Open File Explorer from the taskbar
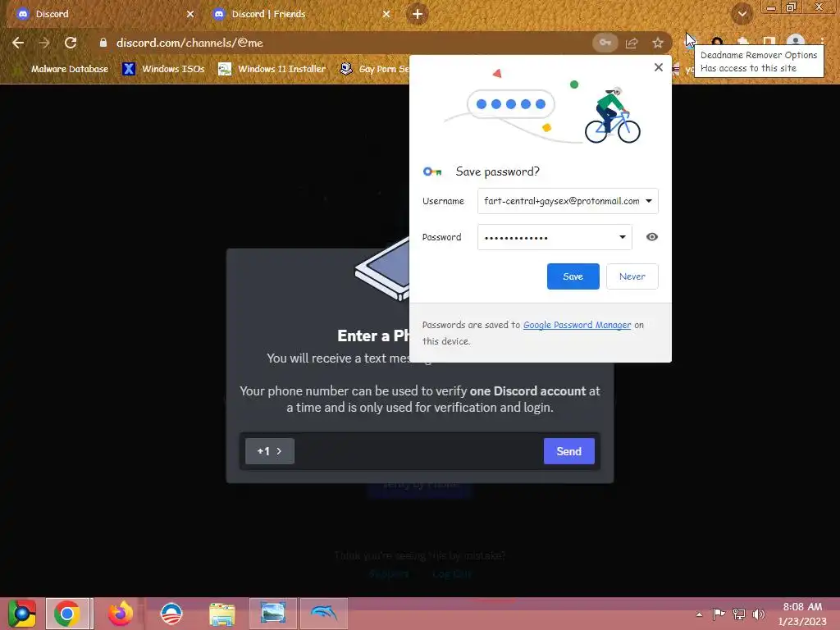The height and width of the screenshot is (630, 840). (222, 614)
